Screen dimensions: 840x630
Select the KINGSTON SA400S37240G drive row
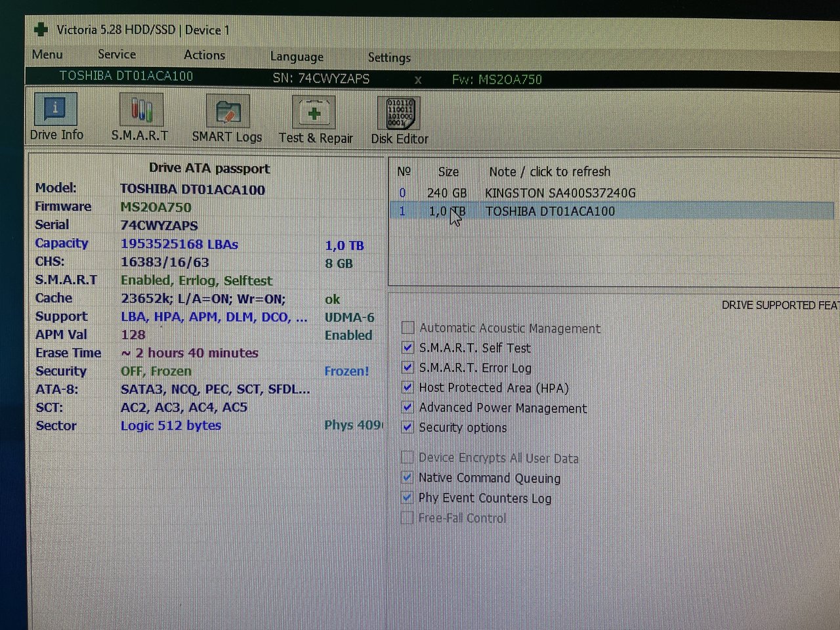tap(612, 193)
